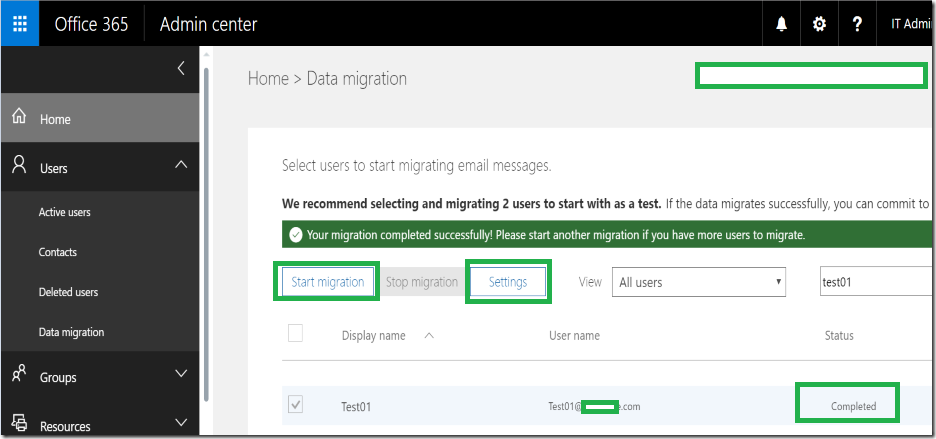Viewport: 936px width, 439px height.
Task: Click the Users menu label
Action: [x=54, y=168]
